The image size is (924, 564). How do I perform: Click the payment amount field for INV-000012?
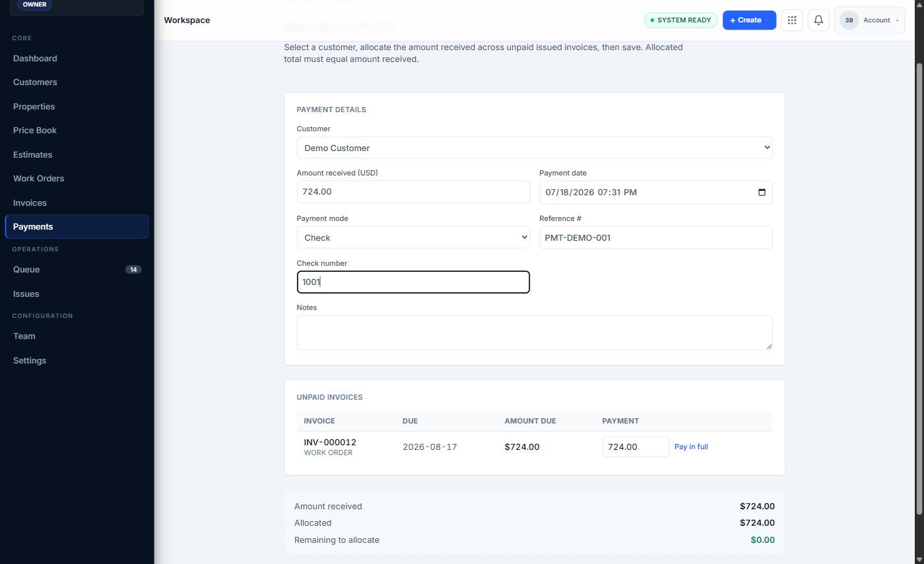636,447
